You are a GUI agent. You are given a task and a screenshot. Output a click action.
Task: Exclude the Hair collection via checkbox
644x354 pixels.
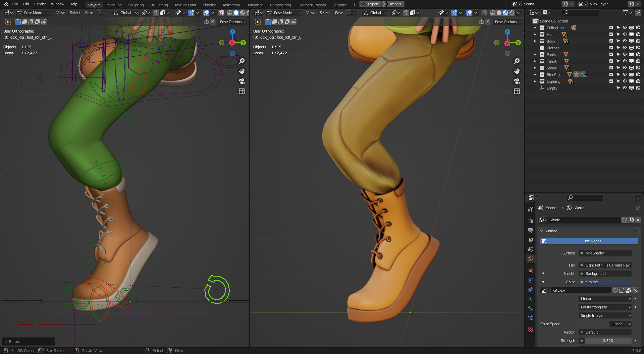[x=611, y=35]
